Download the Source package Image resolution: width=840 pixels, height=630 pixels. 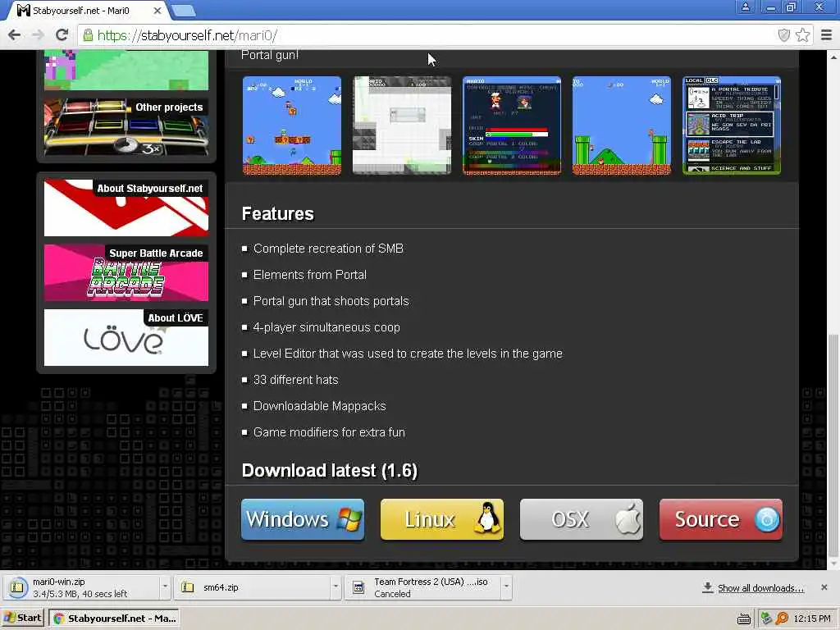pos(720,519)
